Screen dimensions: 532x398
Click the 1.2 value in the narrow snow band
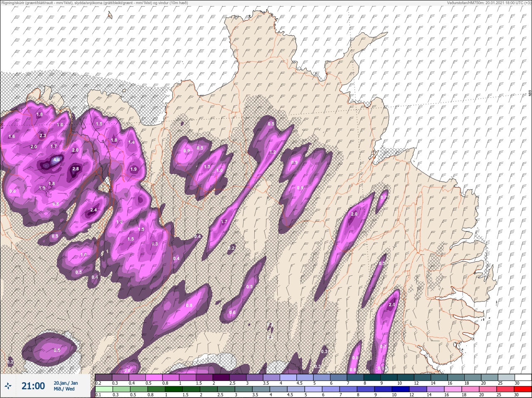click(x=273, y=152)
